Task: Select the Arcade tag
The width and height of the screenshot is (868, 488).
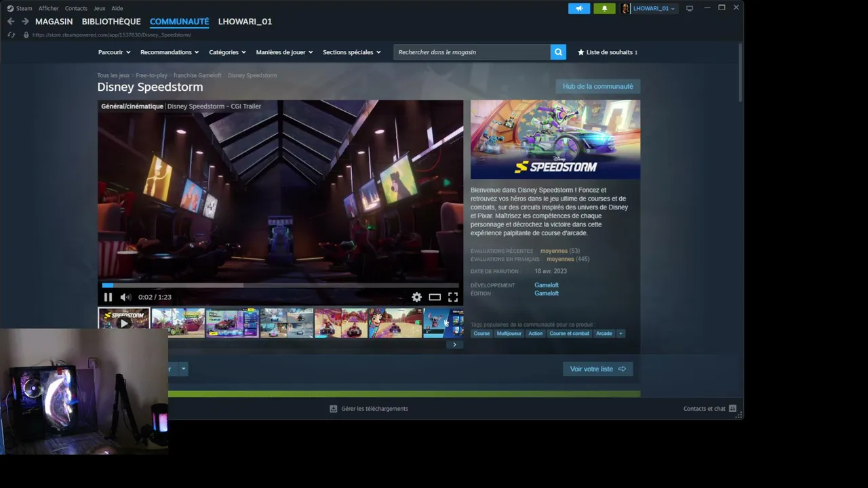Action: pos(604,333)
